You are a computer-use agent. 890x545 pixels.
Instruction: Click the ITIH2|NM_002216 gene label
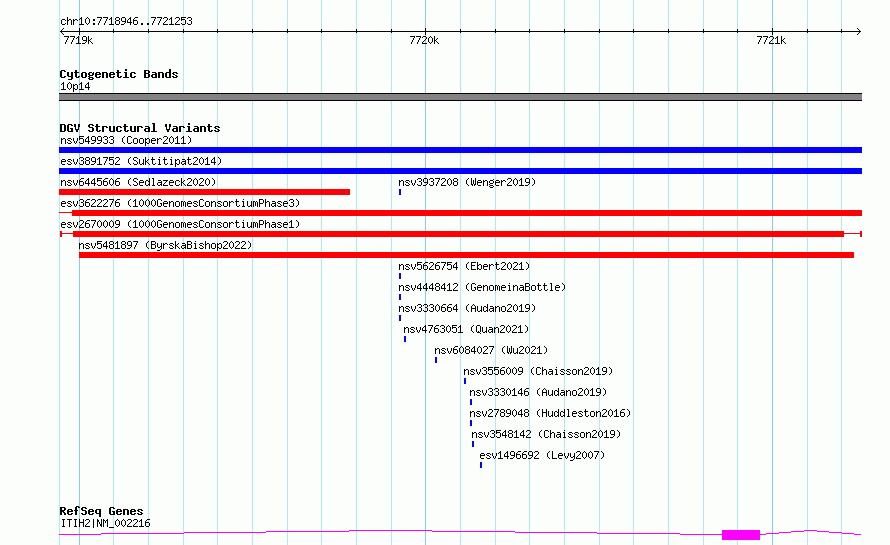coord(105,523)
